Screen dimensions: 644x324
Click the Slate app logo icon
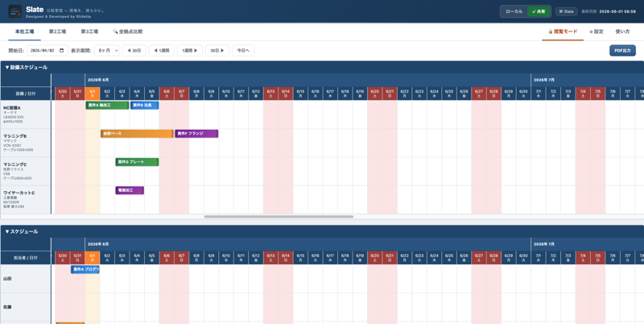[x=15, y=11]
